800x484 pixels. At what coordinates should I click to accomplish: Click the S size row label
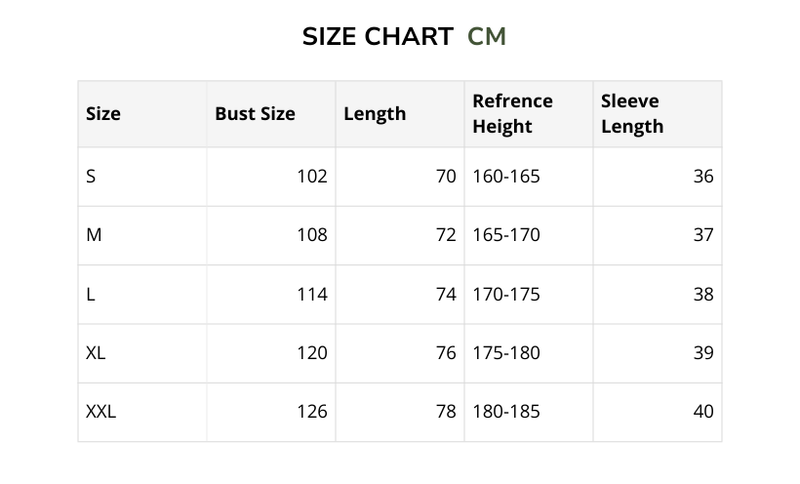tap(91, 177)
